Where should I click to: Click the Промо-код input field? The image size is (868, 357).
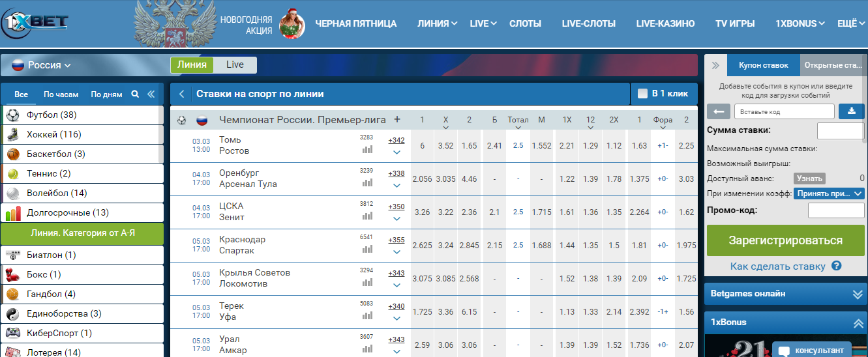tap(836, 210)
